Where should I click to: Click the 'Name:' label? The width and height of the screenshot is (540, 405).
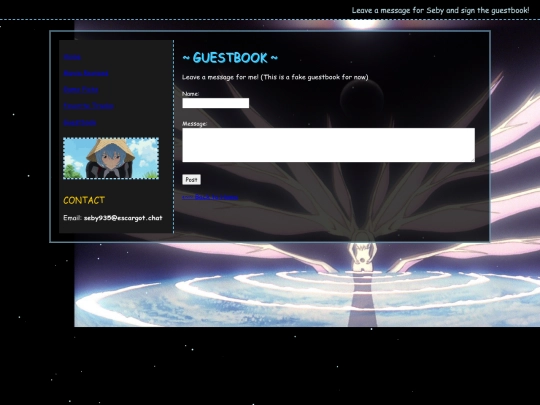coord(190,94)
